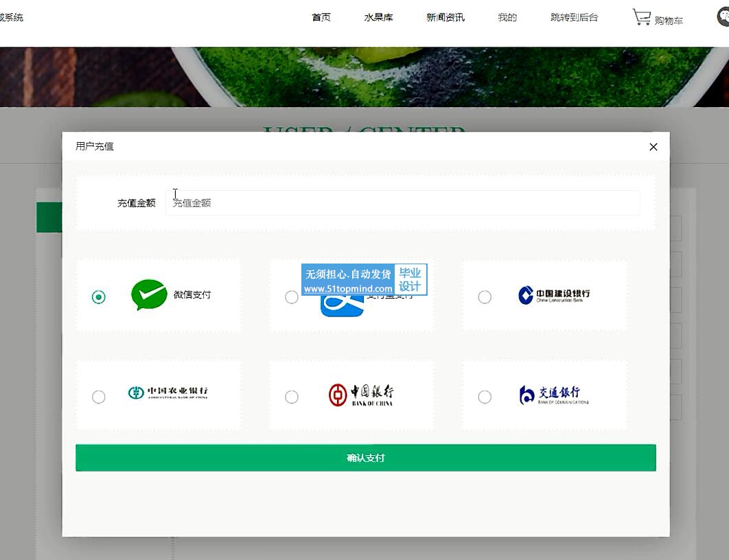Image resolution: width=729 pixels, height=560 pixels.
Task: Click the red Bank of China logo
Action: [361, 395]
